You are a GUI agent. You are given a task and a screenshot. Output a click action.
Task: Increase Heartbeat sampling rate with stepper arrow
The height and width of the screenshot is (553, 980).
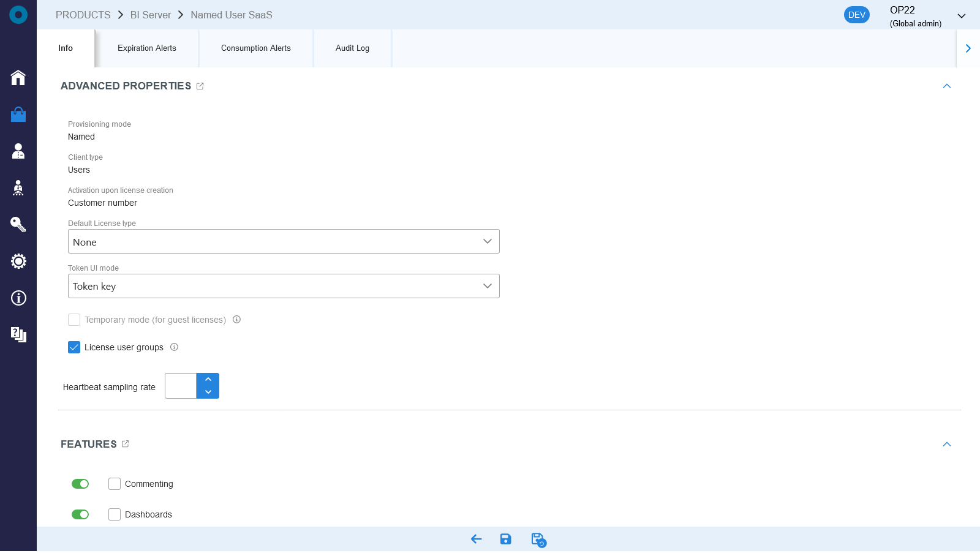tap(208, 378)
